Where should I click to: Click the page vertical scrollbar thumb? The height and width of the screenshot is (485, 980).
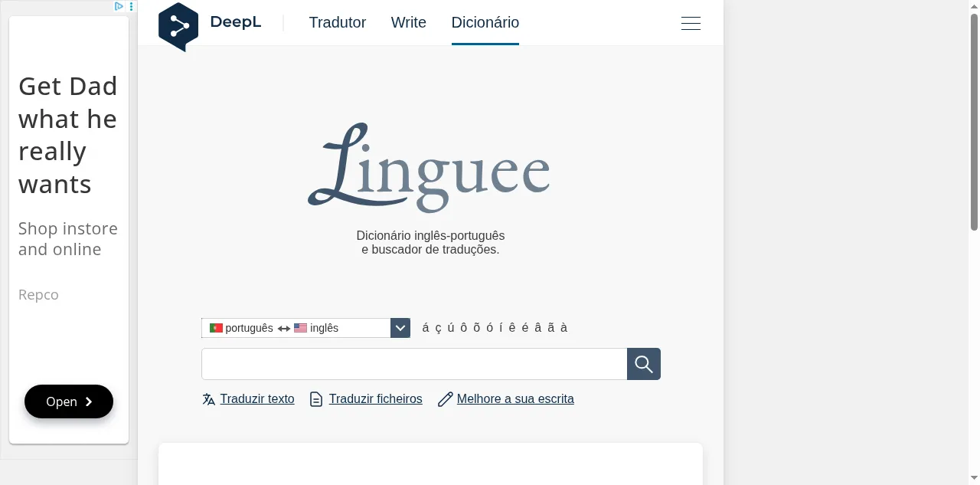[974, 122]
